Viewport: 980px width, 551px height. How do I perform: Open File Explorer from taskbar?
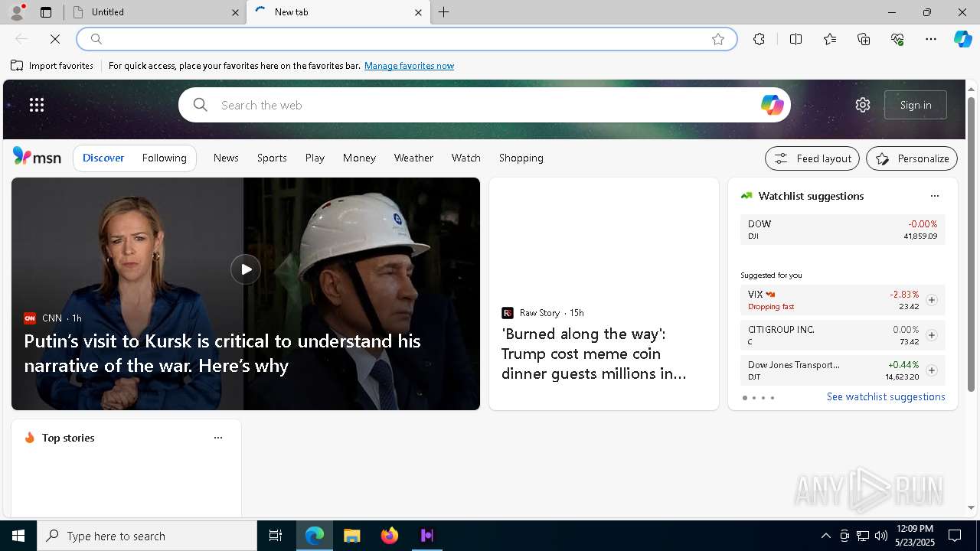[351, 536]
